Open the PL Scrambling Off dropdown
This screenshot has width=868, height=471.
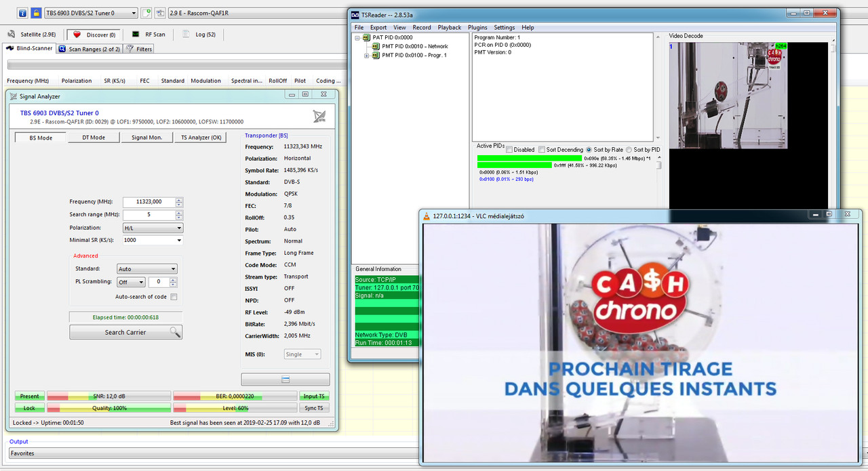131,282
